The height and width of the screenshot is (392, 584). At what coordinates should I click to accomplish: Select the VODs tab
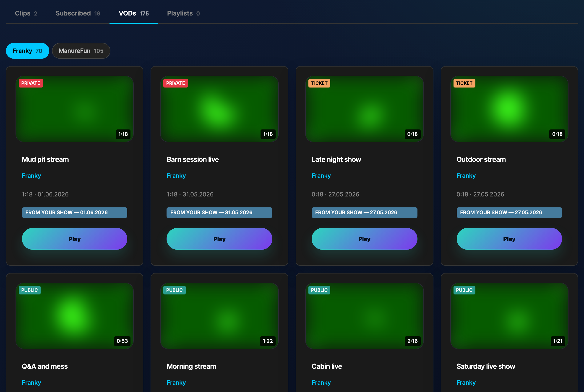[x=134, y=13]
